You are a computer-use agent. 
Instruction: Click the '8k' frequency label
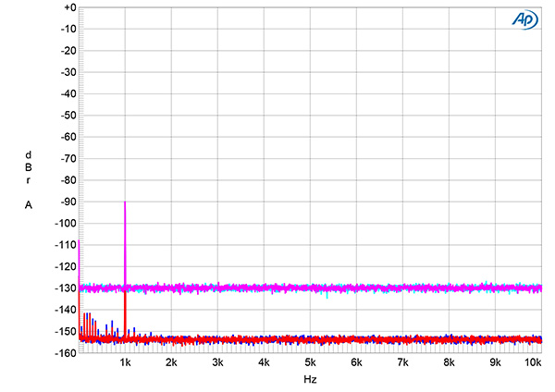point(450,362)
